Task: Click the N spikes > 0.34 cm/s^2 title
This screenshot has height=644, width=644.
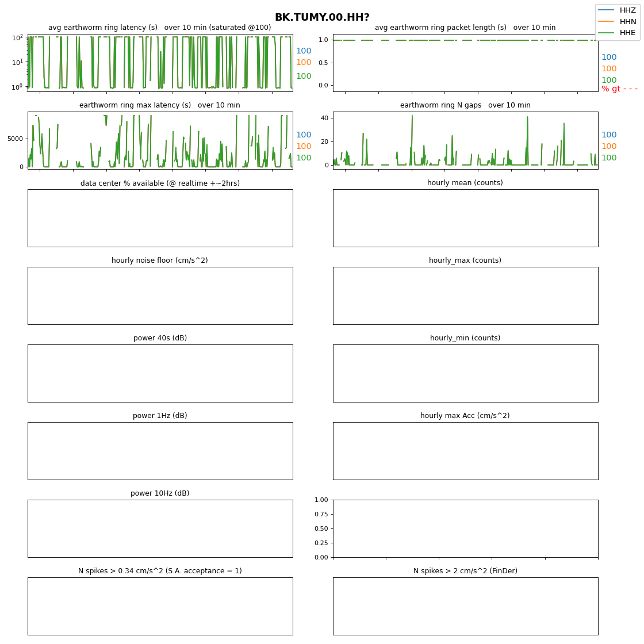Action: click(160, 571)
